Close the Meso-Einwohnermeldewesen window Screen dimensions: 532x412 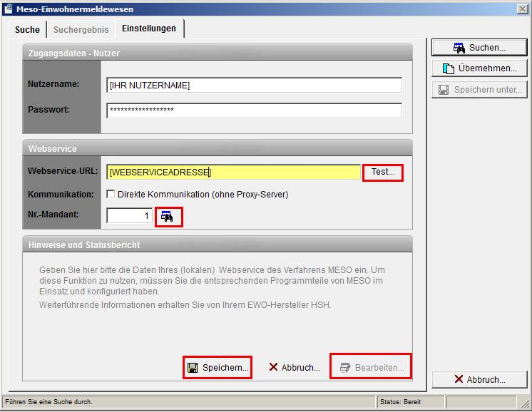(x=521, y=9)
